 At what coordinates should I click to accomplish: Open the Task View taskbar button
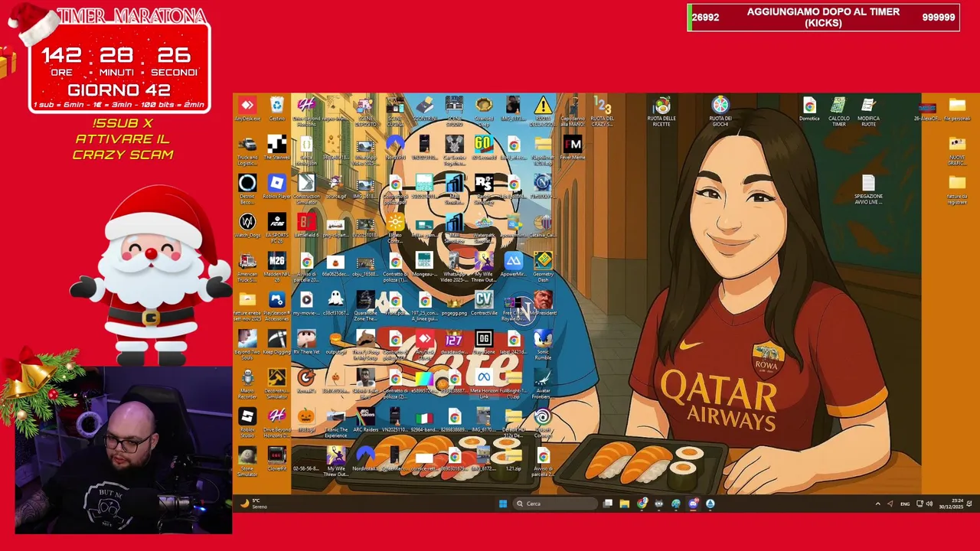tap(608, 504)
